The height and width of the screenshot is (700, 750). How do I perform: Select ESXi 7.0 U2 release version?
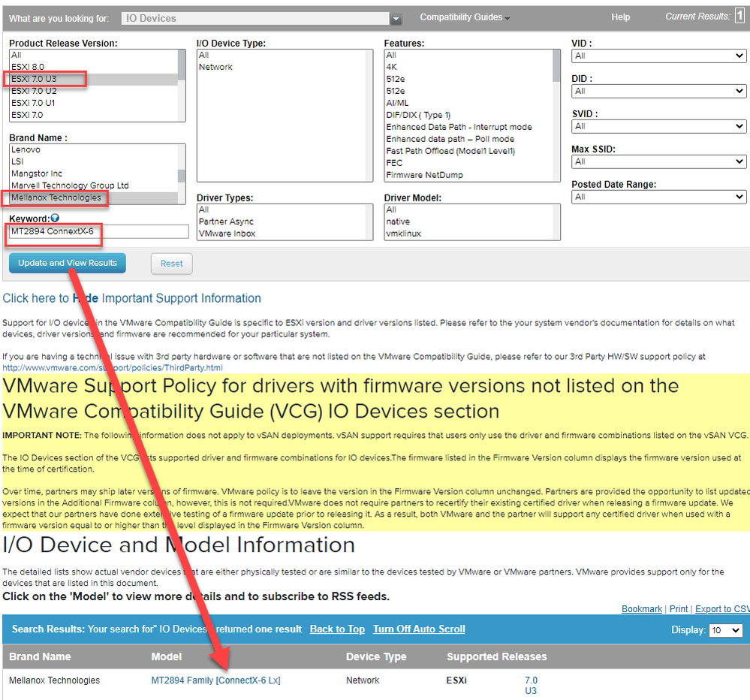pos(94,91)
